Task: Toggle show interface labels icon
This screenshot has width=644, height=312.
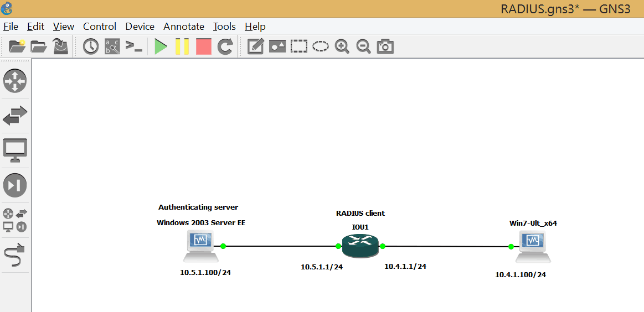Action: pyautogui.click(x=112, y=46)
